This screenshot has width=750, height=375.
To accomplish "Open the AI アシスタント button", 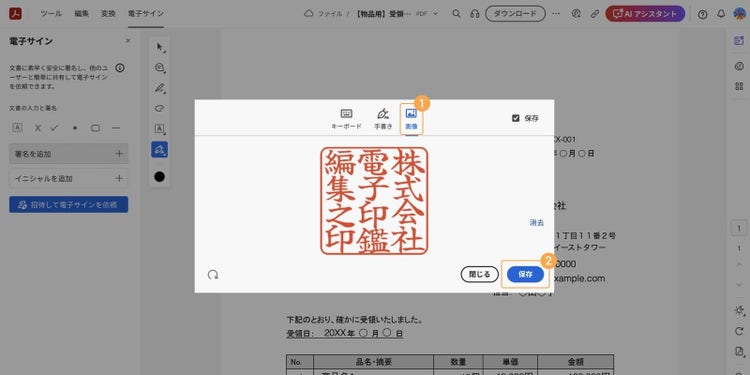I will coord(645,14).
